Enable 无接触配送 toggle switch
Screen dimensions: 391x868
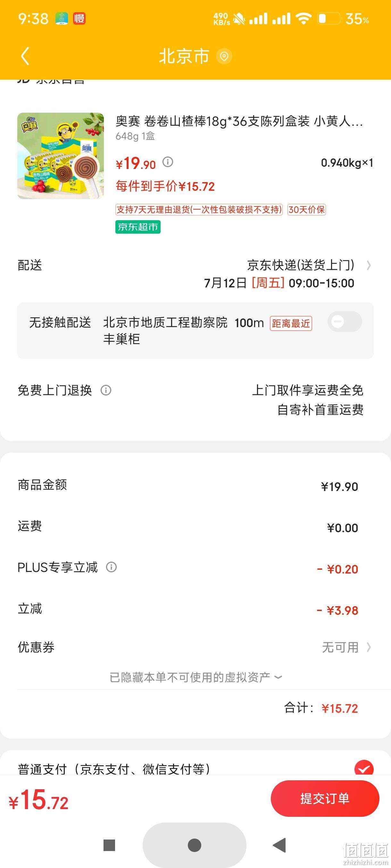pyautogui.click(x=345, y=322)
